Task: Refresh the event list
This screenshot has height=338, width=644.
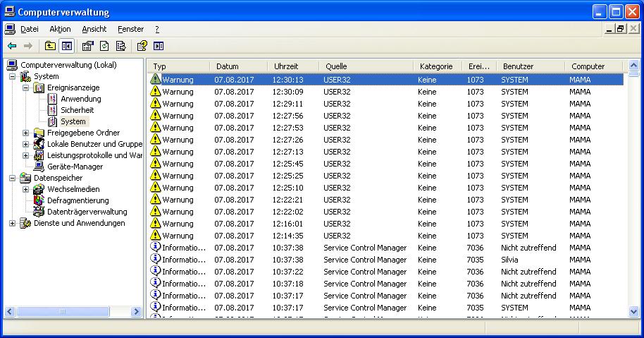Action: 104,46
